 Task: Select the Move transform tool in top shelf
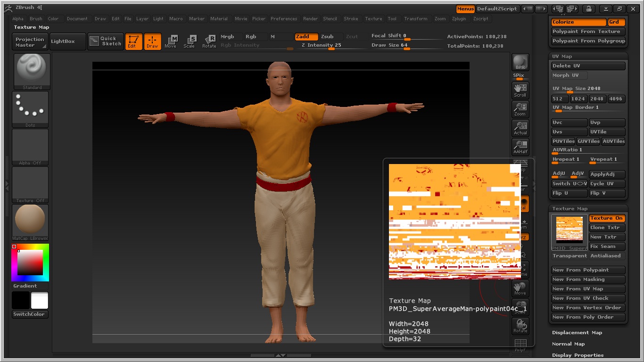click(171, 41)
